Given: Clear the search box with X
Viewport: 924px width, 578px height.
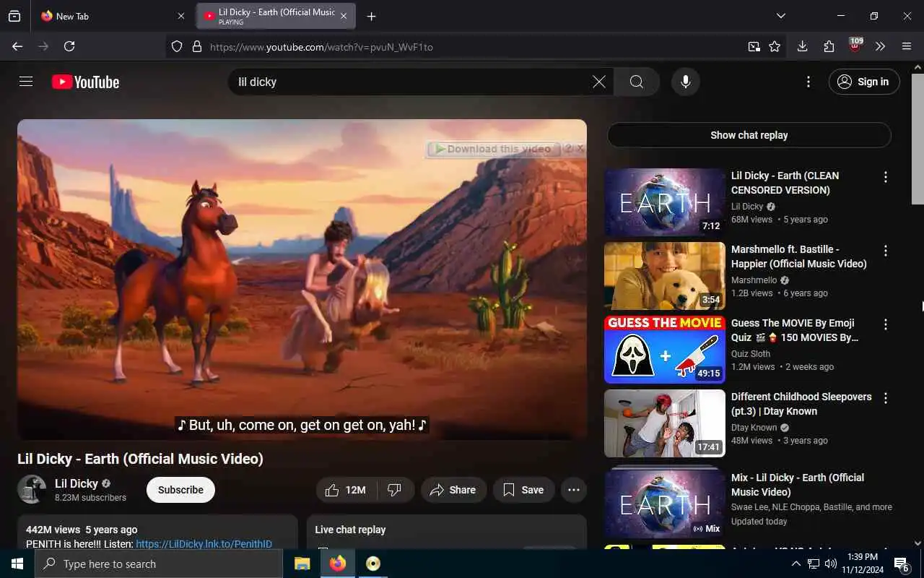Looking at the screenshot, I should click(x=599, y=82).
